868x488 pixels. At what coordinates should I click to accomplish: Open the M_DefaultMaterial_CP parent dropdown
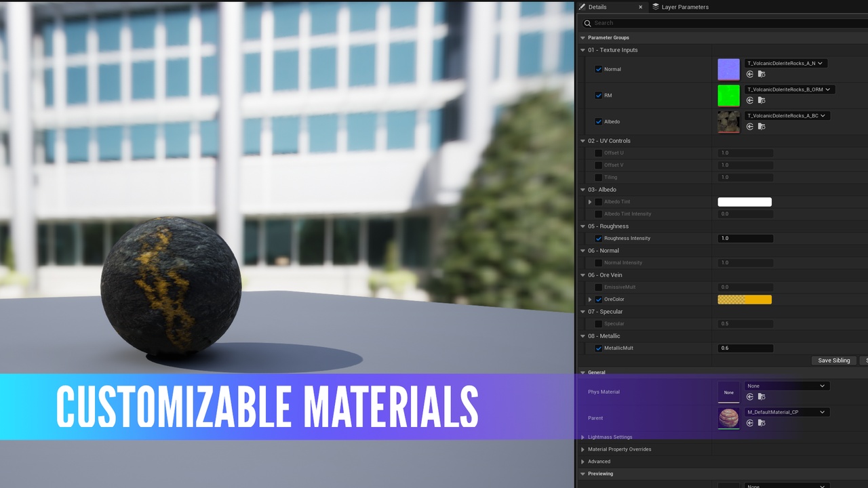pyautogui.click(x=787, y=412)
